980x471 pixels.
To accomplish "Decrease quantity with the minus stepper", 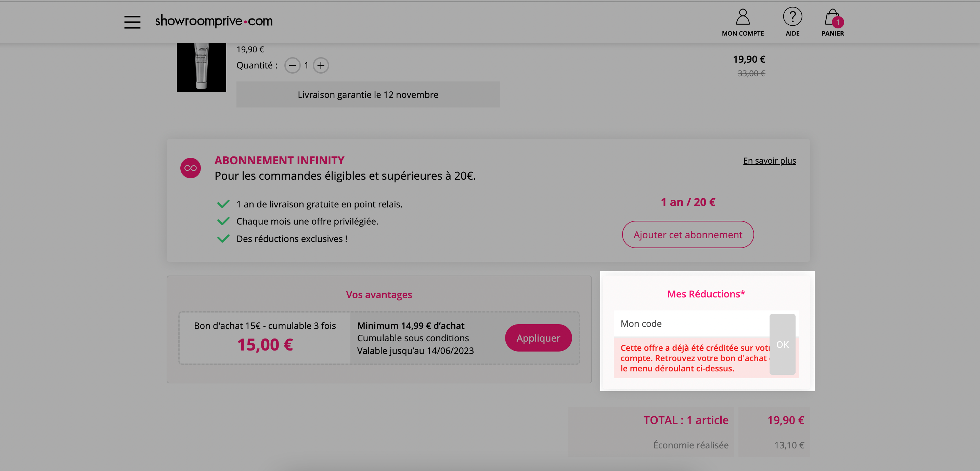I will [x=293, y=65].
